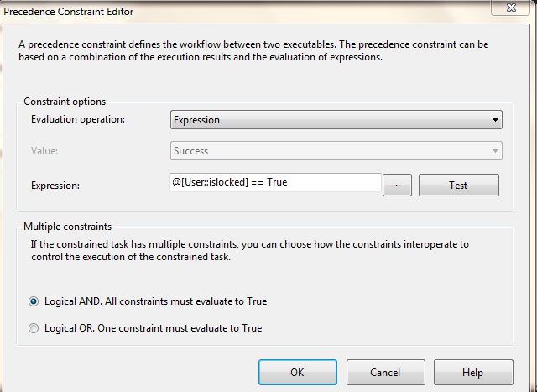Image resolution: width=537 pixels, height=392 pixels.
Task: Click the "Multiple constraints" group heading
Action: pyautogui.click(x=67, y=227)
